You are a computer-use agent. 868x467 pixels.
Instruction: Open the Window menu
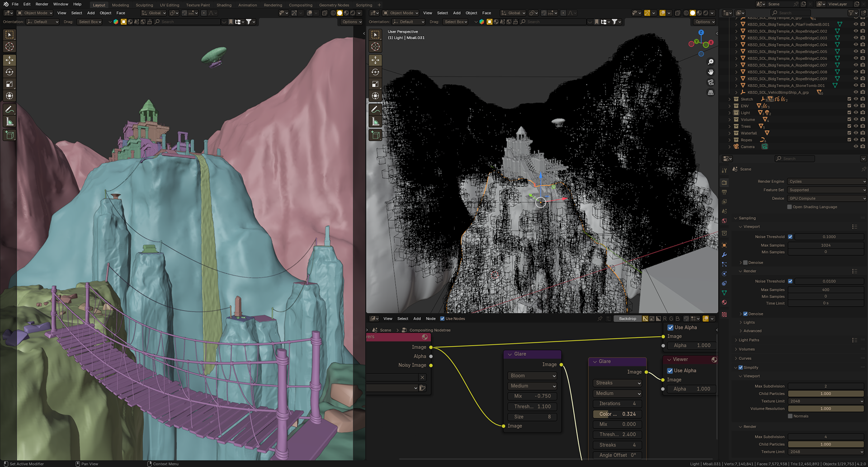point(61,4)
